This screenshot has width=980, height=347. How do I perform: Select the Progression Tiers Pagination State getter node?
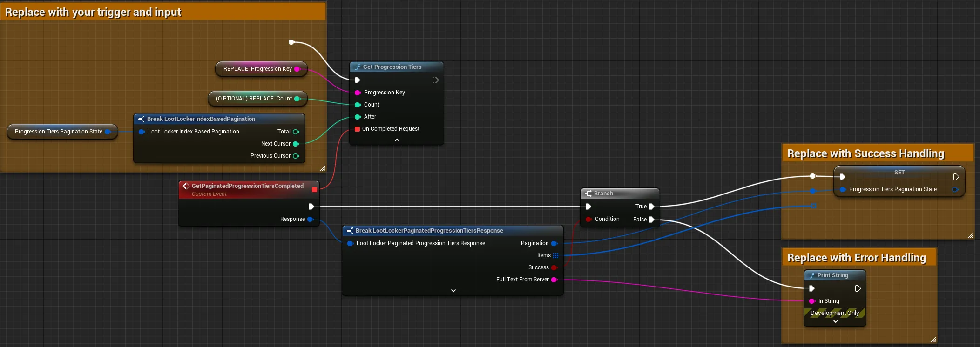pos(62,132)
